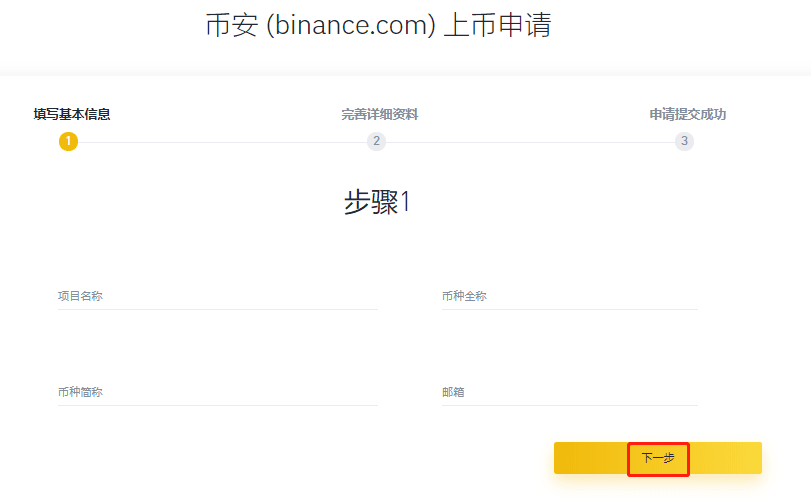Click the underline beneath 项目名称

[218, 309]
